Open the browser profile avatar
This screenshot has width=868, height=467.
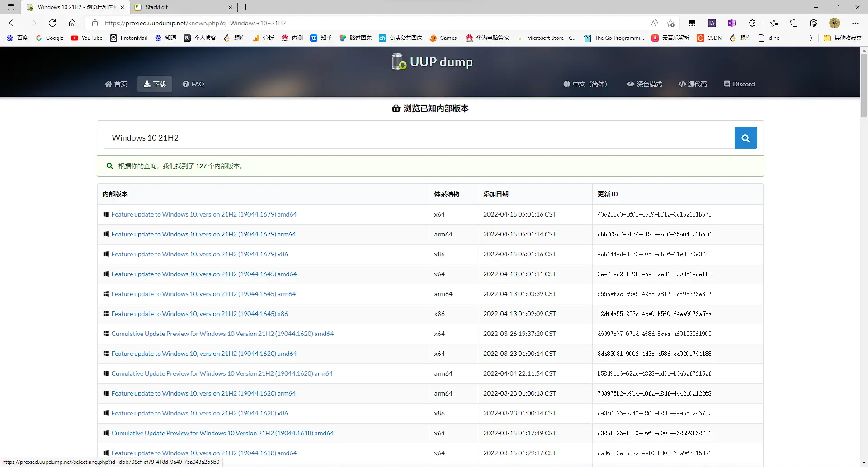pos(835,23)
